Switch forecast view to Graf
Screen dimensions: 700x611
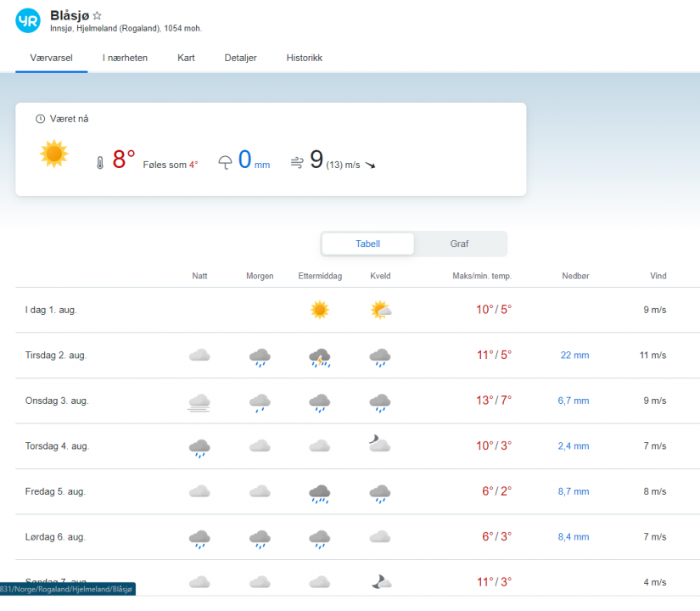(459, 244)
